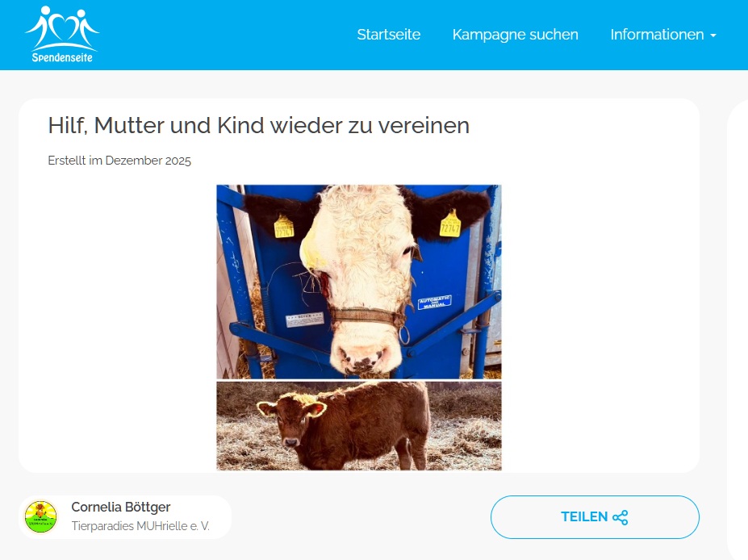Screen dimensions: 748x560
Task: Open the white-faced cow photo
Action: click(359, 282)
